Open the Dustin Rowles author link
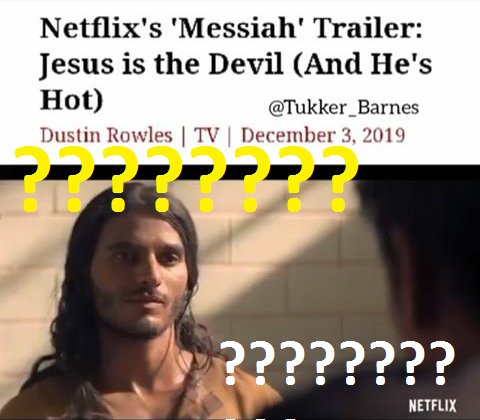The width and height of the screenshot is (480, 420). pyautogui.click(x=106, y=135)
